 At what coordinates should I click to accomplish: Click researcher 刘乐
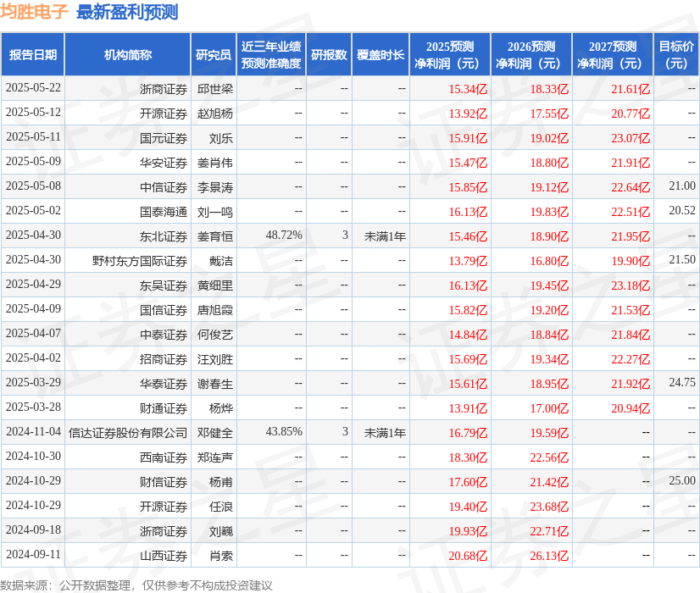[x=221, y=138]
